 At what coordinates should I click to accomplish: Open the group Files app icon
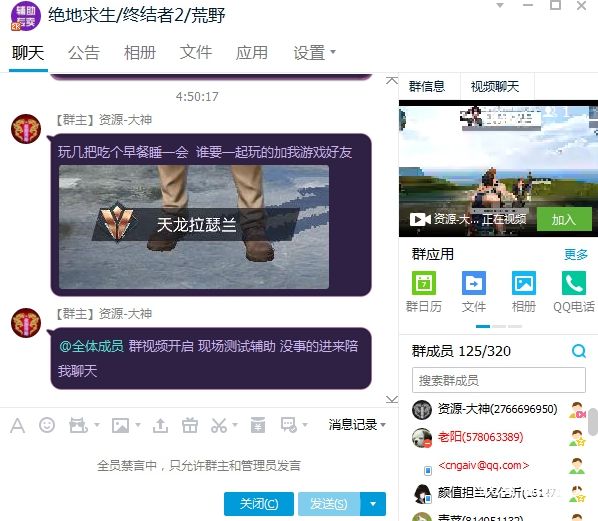click(474, 283)
